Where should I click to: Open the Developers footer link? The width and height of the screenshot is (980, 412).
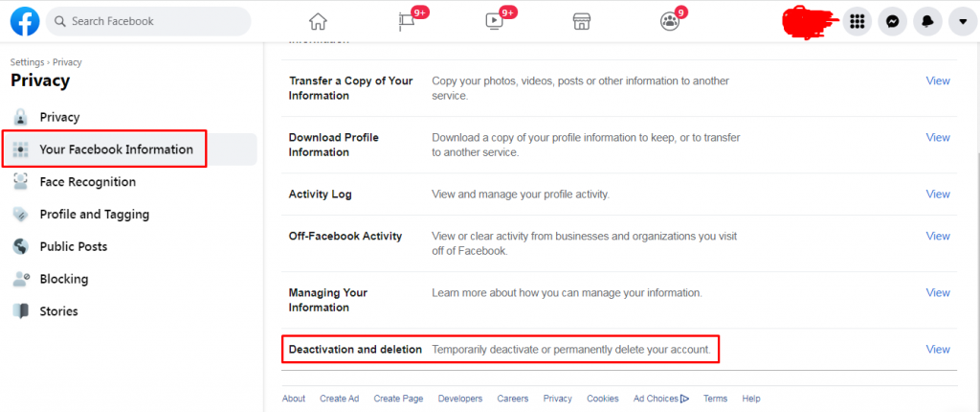pos(460,399)
